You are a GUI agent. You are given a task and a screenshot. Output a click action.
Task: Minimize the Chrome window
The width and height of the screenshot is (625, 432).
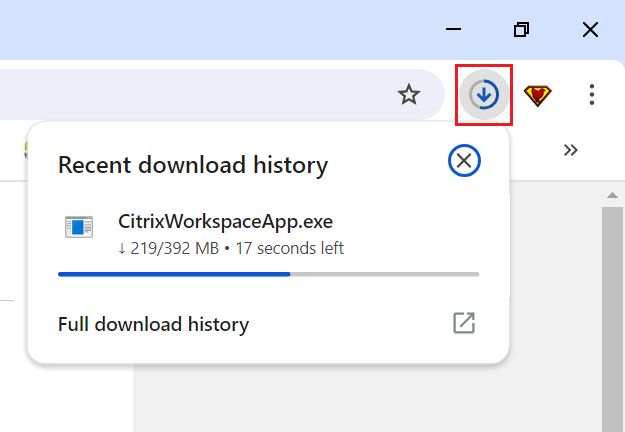(x=453, y=29)
